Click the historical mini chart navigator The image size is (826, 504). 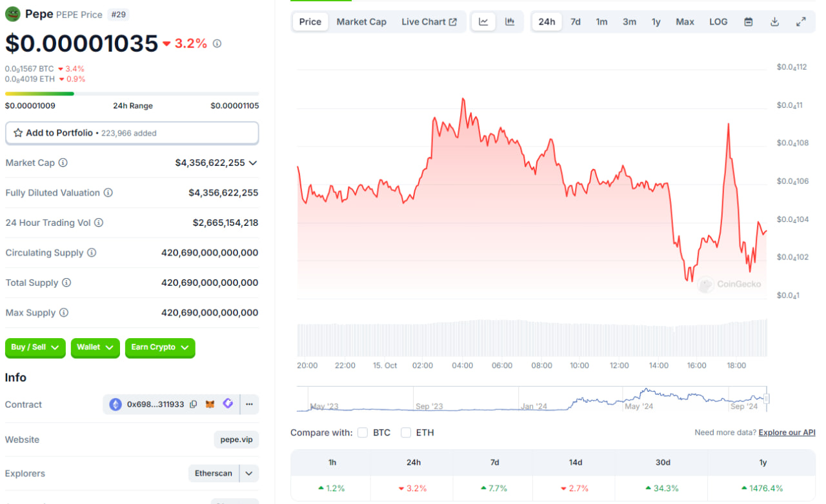(x=532, y=399)
